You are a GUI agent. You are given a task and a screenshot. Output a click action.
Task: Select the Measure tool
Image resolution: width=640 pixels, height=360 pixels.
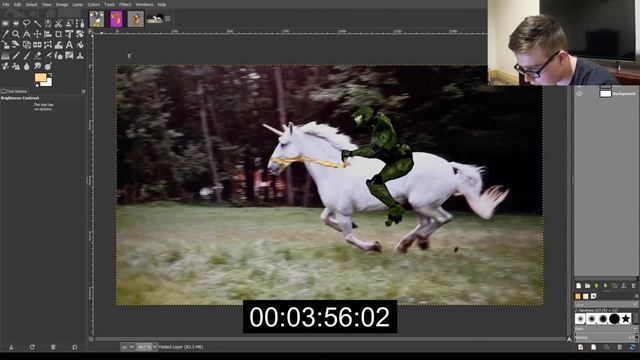pyautogui.click(x=27, y=34)
